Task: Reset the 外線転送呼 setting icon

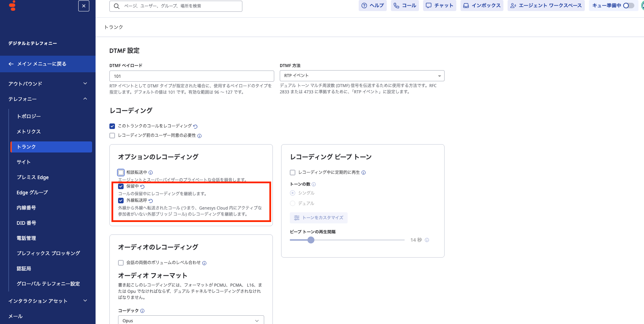Action: pyautogui.click(x=151, y=201)
